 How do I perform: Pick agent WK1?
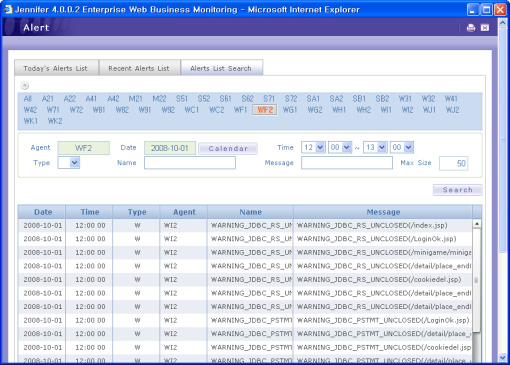31,121
